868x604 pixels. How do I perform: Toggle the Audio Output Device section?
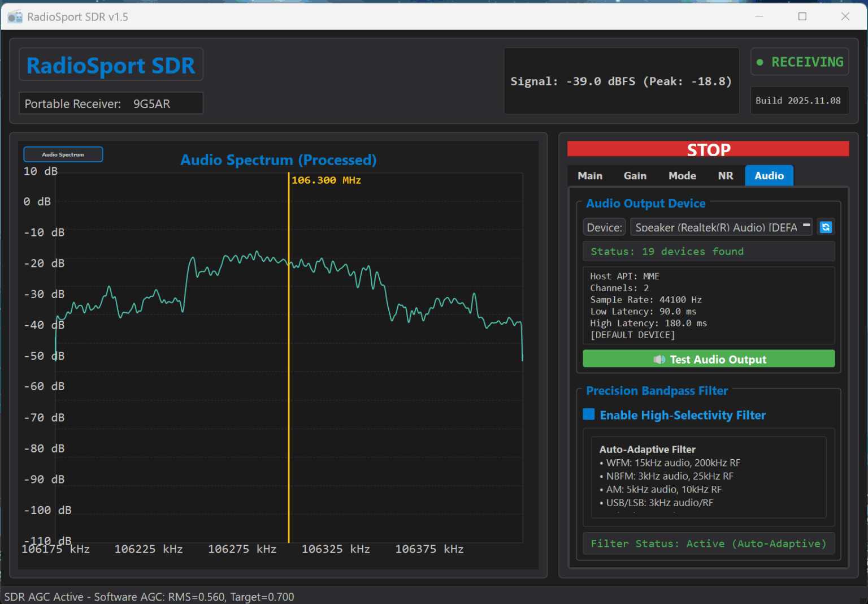645,203
